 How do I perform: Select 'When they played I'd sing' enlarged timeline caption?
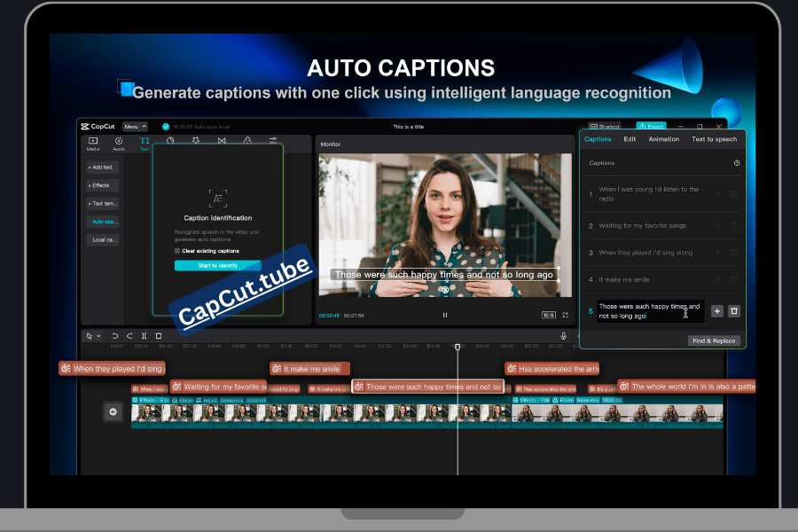point(113,369)
